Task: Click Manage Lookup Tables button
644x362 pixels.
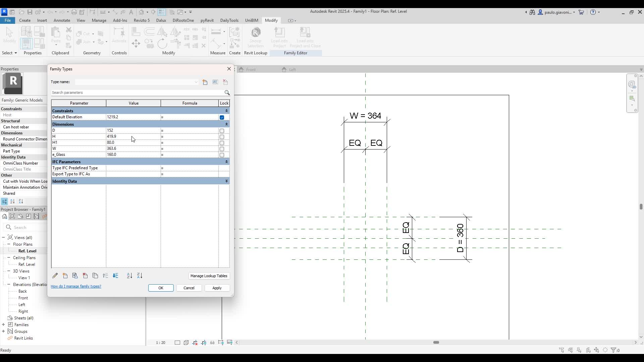Action: 209,276
